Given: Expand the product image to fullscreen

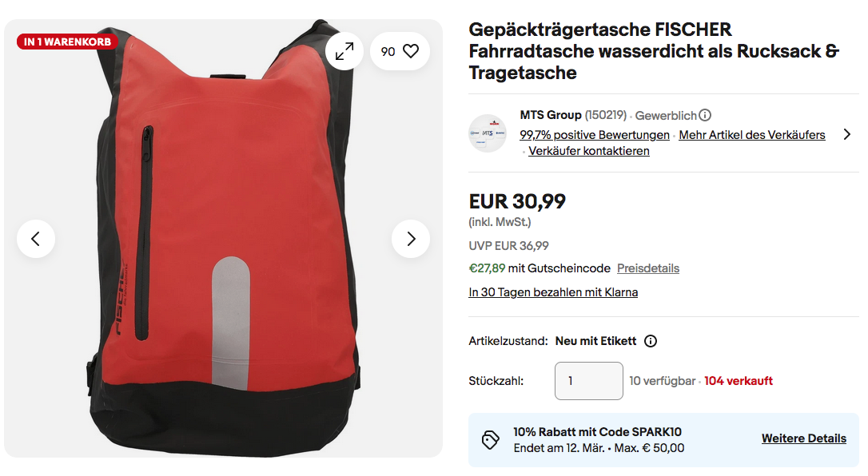Looking at the screenshot, I should pyautogui.click(x=344, y=51).
